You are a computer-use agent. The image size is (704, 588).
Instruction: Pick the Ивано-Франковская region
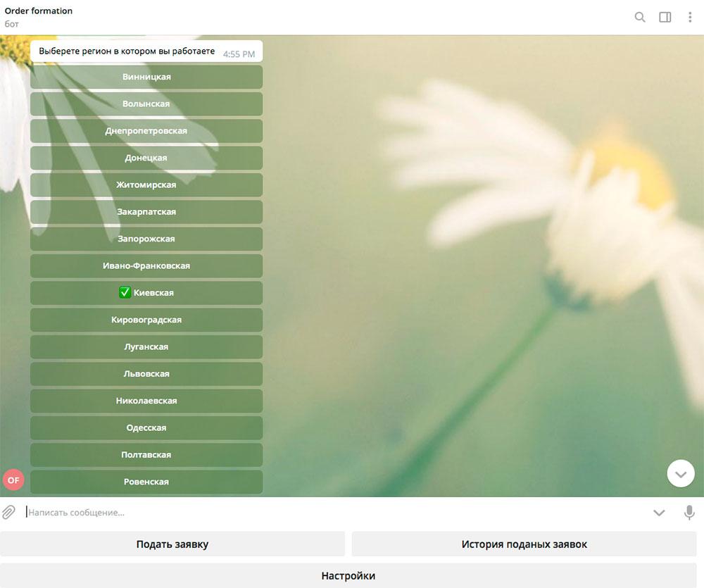tap(146, 266)
